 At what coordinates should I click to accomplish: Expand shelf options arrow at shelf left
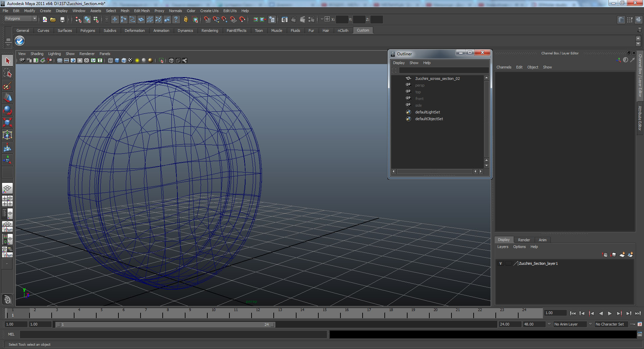[8, 45]
